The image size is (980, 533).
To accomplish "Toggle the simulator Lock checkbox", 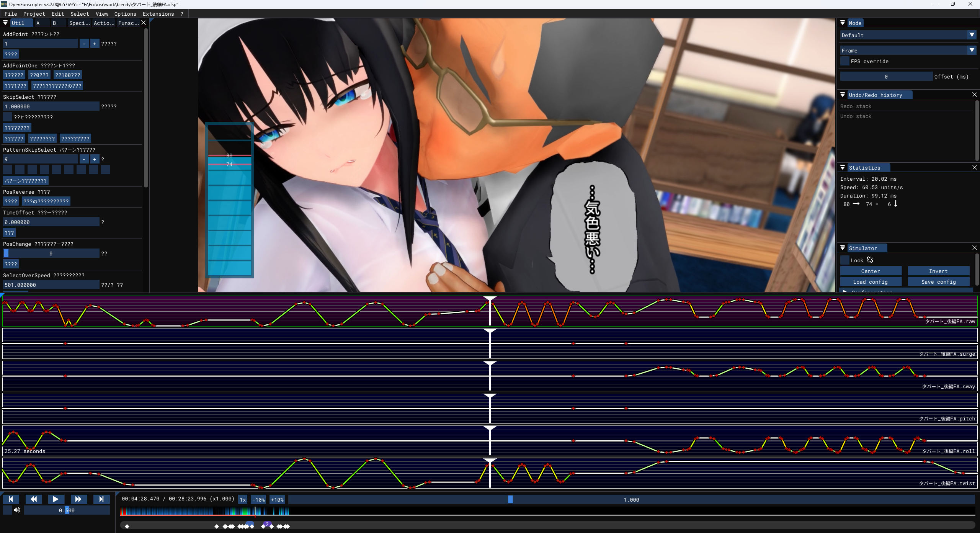I will click(x=844, y=260).
